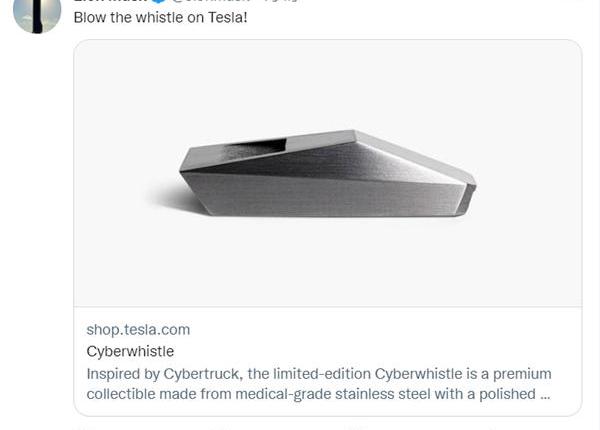The width and height of the screenshot is (600, 430).
Task: Open the tweet author's profile avatar
Action: coord(37,14)
